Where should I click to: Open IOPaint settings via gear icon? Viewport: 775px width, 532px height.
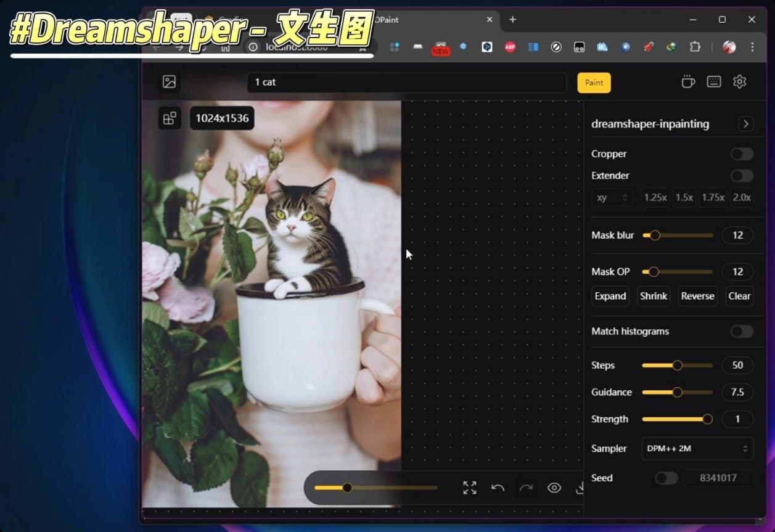(x=739, y=81)
